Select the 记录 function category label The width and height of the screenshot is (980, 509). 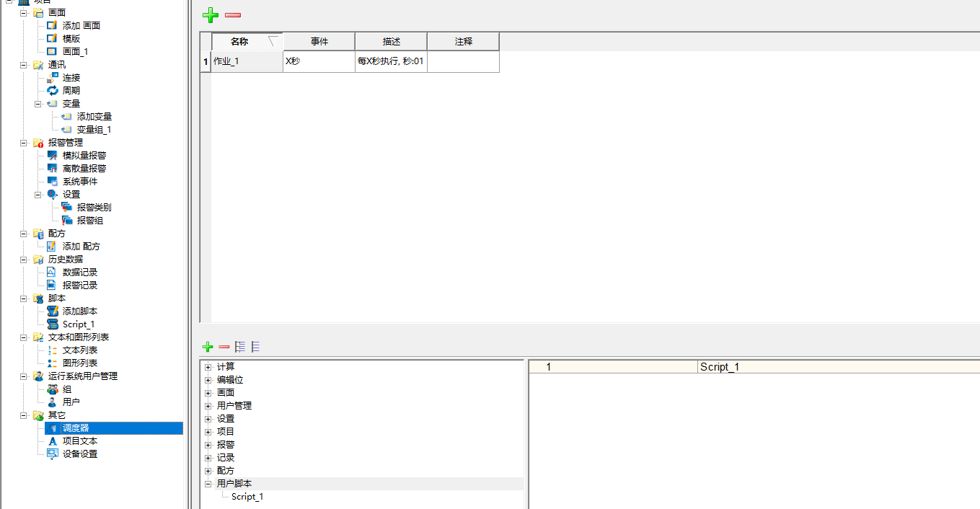(x=226, y=457)
